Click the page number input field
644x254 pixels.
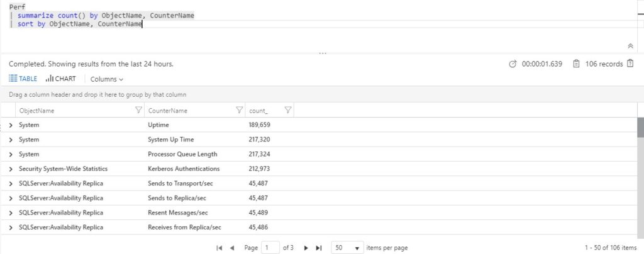(x=270, y=248)
